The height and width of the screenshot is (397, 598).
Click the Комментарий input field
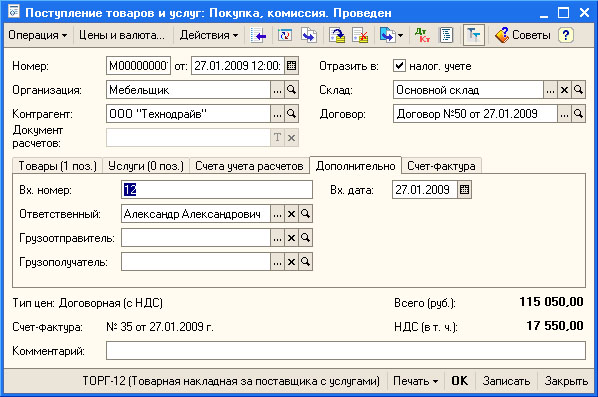(x=346, y=350)
